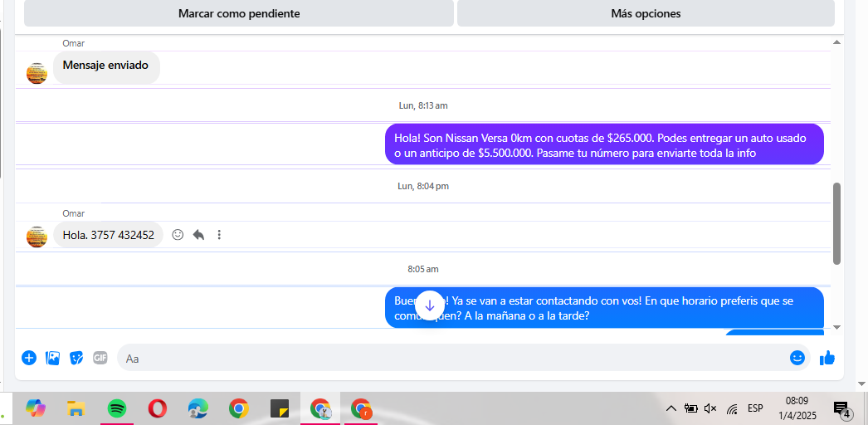The height and width of the screenshot is (425, 868).
Task: Click the 8:05 am timestamp
Action: [x=423, y=270]
